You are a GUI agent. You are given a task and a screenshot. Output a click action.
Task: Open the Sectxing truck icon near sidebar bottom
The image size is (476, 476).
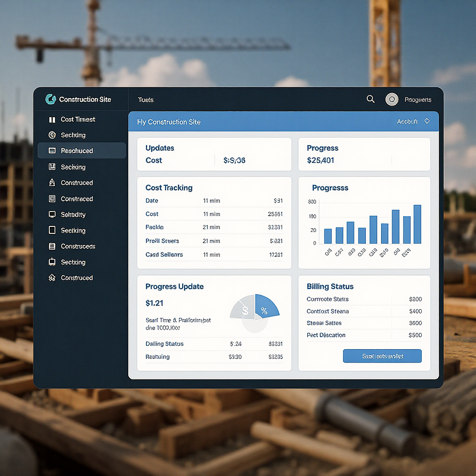pyautogui.click(x=52, y=262)
